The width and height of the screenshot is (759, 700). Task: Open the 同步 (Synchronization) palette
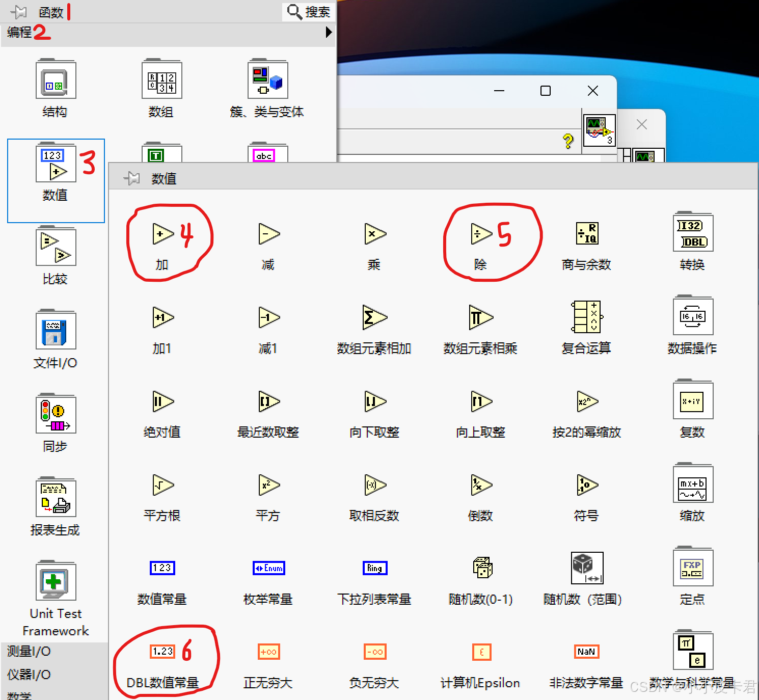(56, 414)
